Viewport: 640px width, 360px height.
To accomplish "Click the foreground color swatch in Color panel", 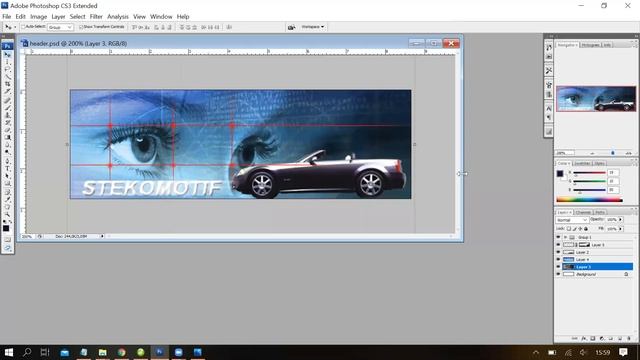I will [x=560, y=173].
